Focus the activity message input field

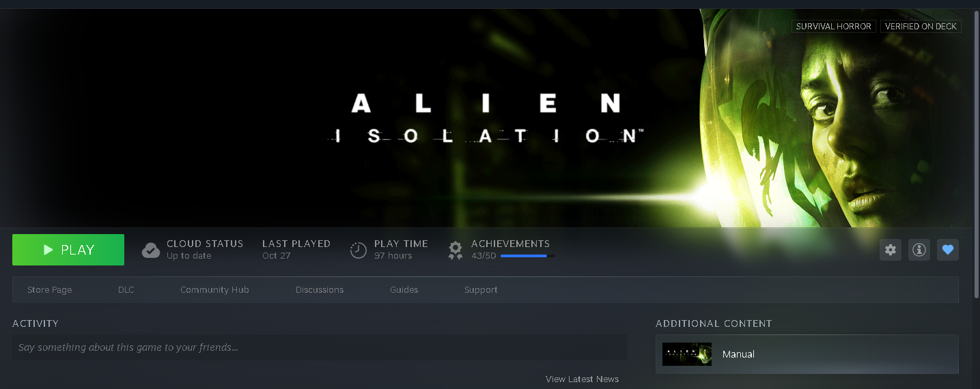click(x=320, y=347)
